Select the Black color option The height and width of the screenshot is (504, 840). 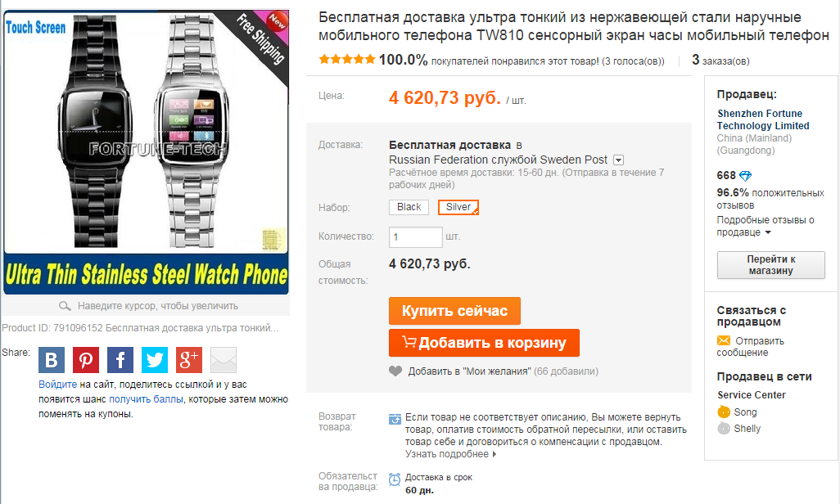409,207
